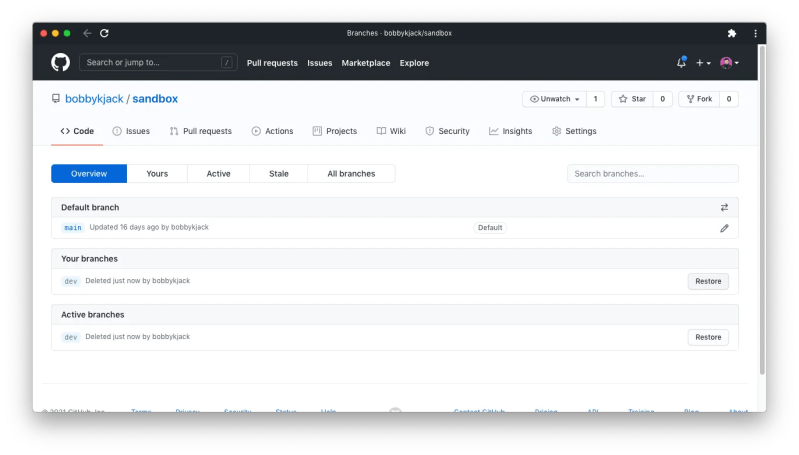Open the sandbox repository link
This screenshot has width=799, height=455.
point(155,98)
